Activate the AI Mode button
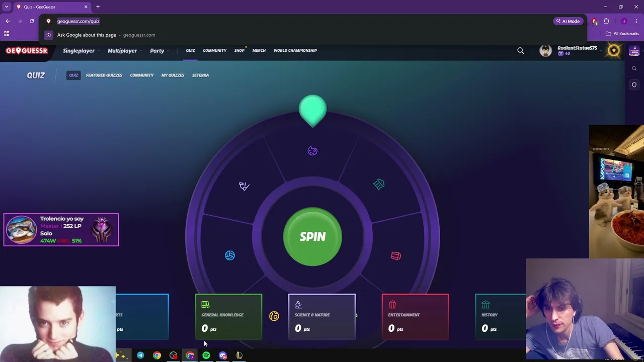The image size is (644, 362). pyautogui.click(x=568, y=21)
